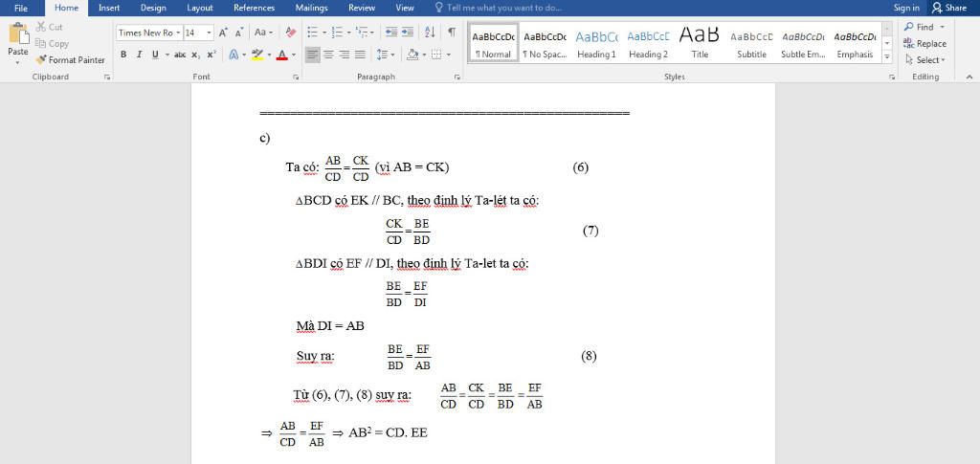Toggle Subscript formatting
Screen dimensions: 980x464
(x=195, y=55)
